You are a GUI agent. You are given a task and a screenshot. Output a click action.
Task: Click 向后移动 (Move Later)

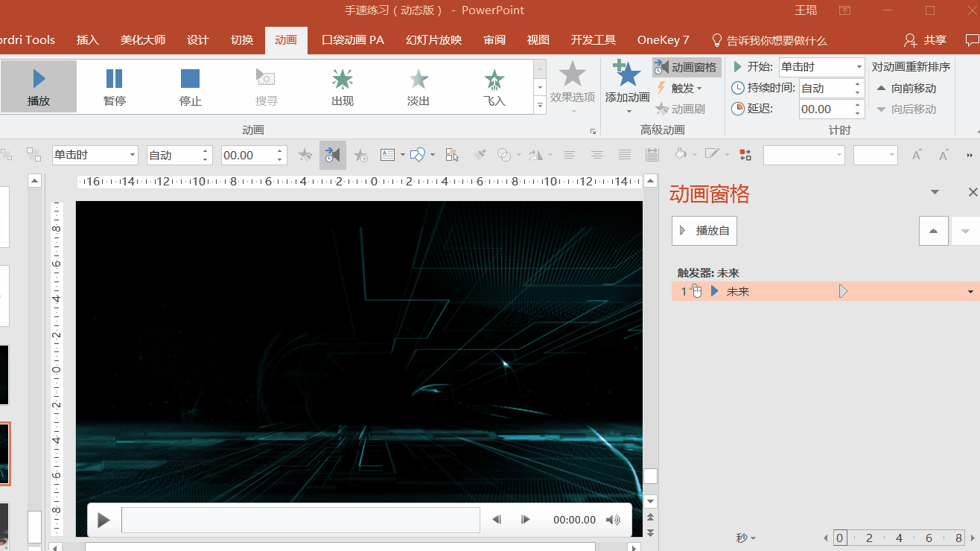tap(906, 109)
